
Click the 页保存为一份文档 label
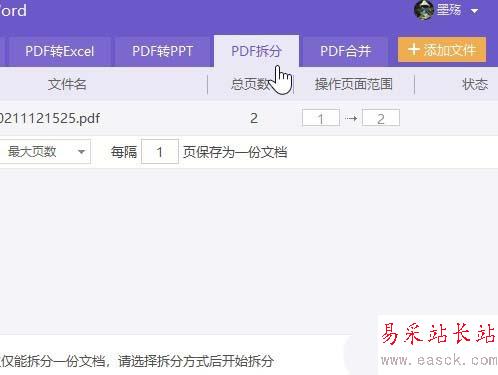(235, 152)
